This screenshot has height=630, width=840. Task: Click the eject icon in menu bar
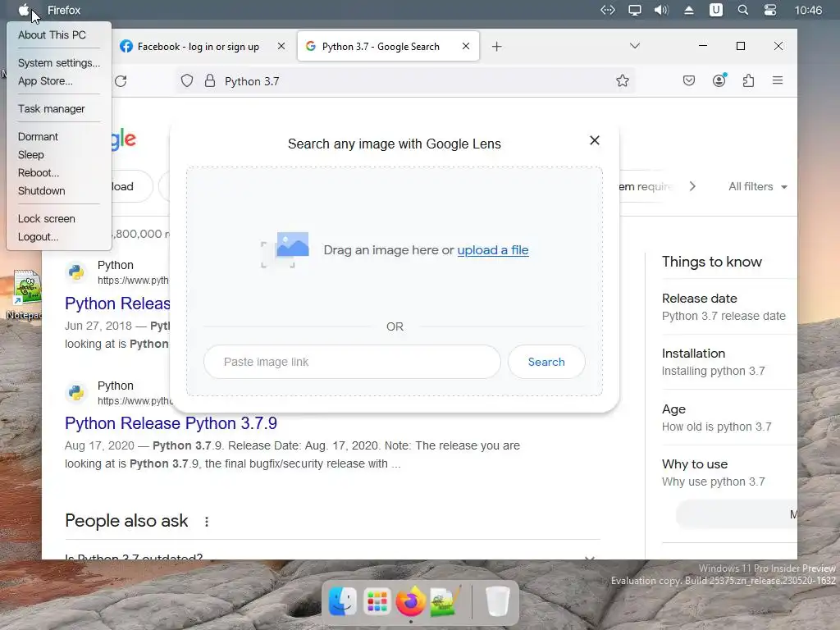click(689, 10)
